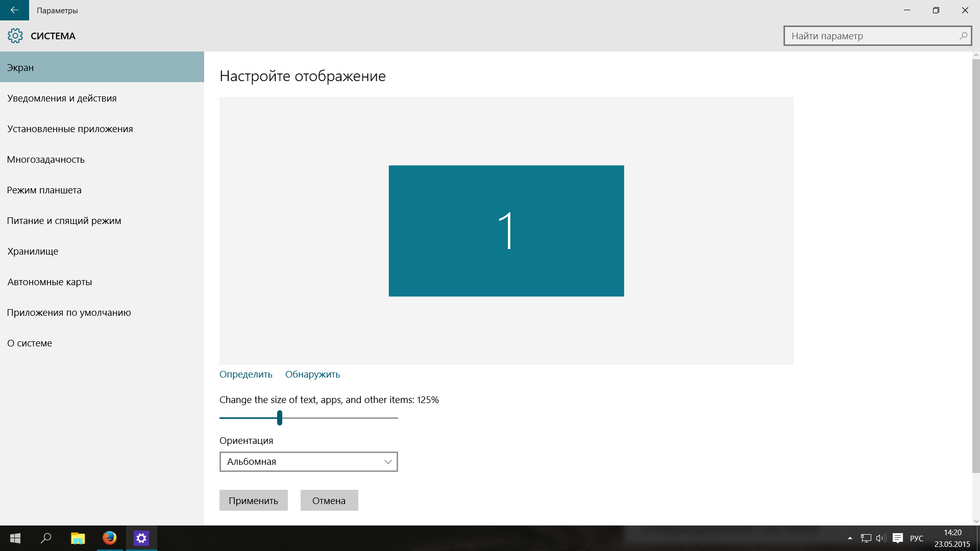Select the display 1 monitor box
The height and width of the screenshot is (551, 980).
[x=506, y=231]
